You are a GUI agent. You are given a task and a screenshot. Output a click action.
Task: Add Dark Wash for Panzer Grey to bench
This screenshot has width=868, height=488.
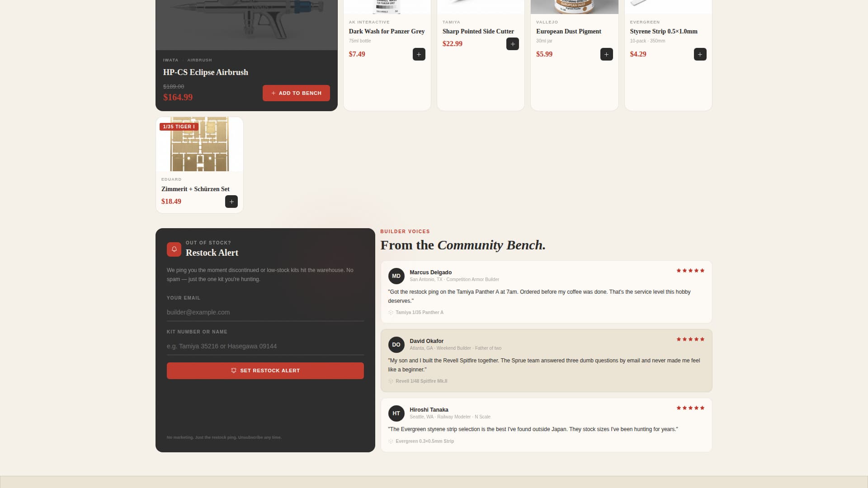(x=419, y=54)
